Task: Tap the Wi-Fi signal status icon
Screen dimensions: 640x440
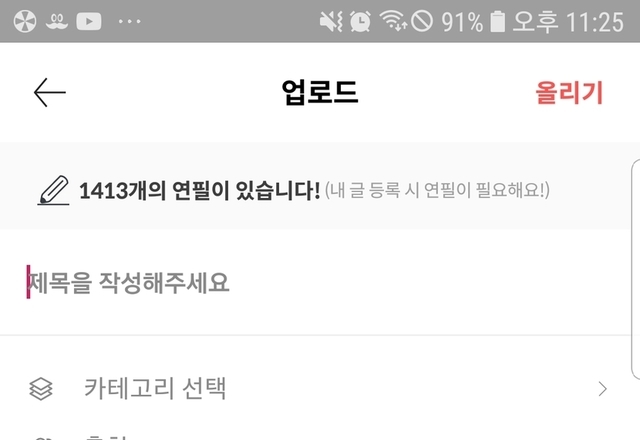Action: point(393,20)
